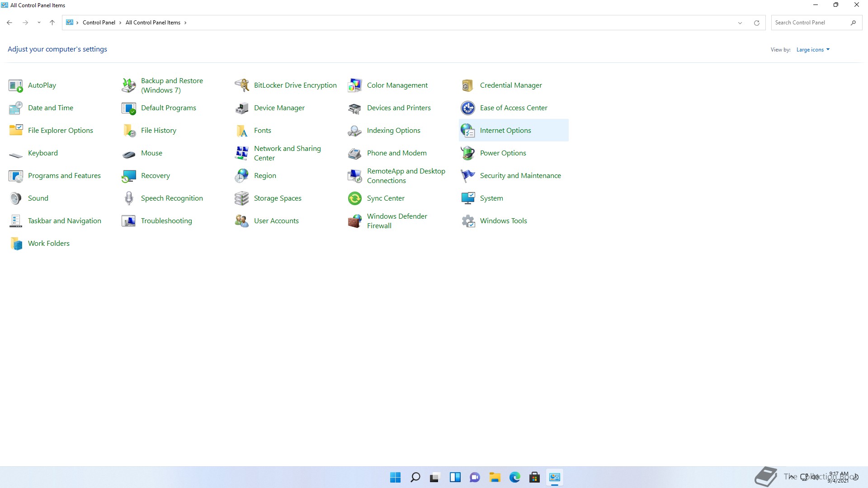Go back with the Back arrow
This screenshot has height=488, width=868.
[9, 23]
